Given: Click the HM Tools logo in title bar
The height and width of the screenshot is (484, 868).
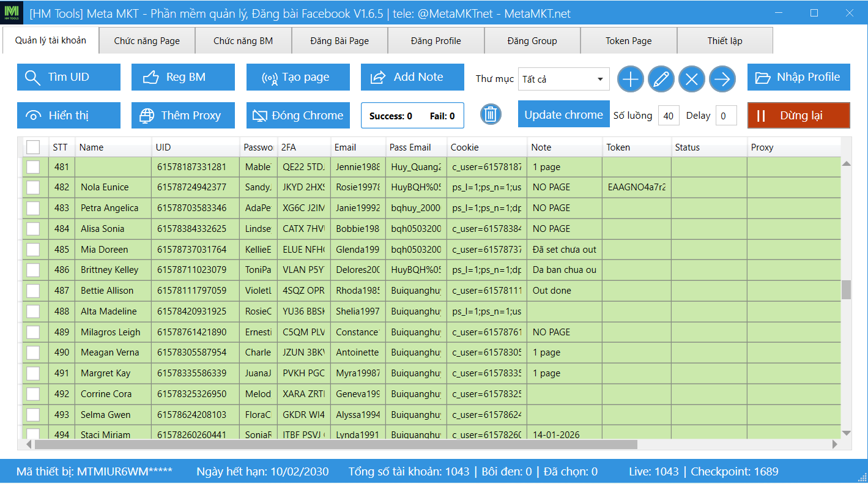Looking at the screenshot, I should [12, 13].
